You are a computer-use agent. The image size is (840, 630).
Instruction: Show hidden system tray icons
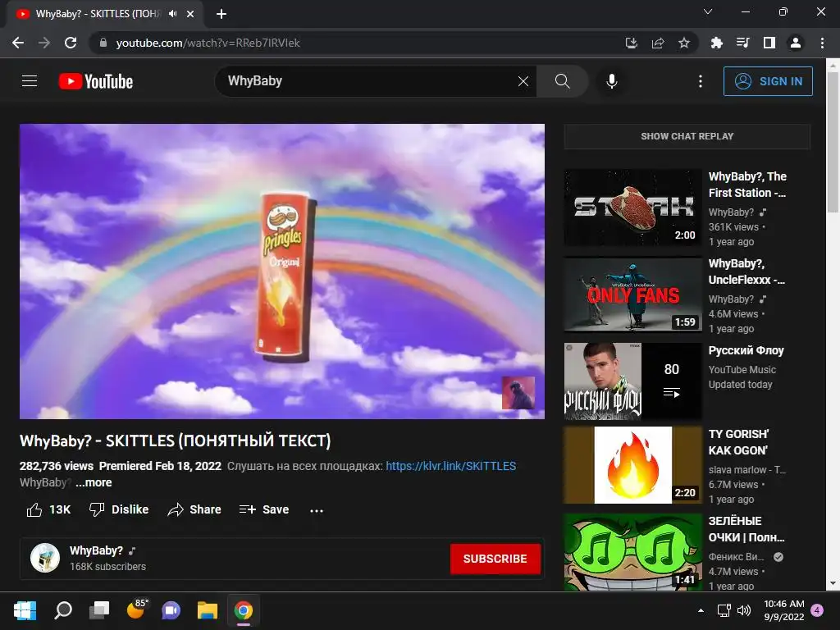tap(701, 610)
